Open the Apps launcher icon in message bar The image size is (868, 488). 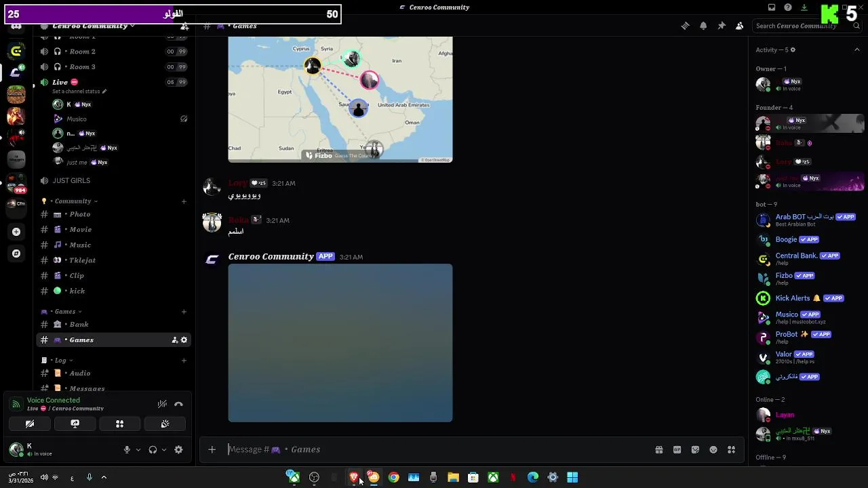click(x=731, y=449)
